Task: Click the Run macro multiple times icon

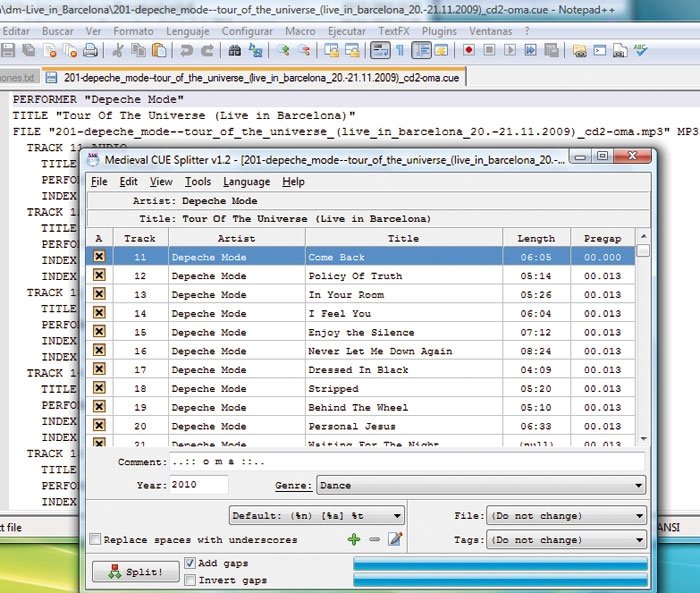Action: (x=530, y=50)
